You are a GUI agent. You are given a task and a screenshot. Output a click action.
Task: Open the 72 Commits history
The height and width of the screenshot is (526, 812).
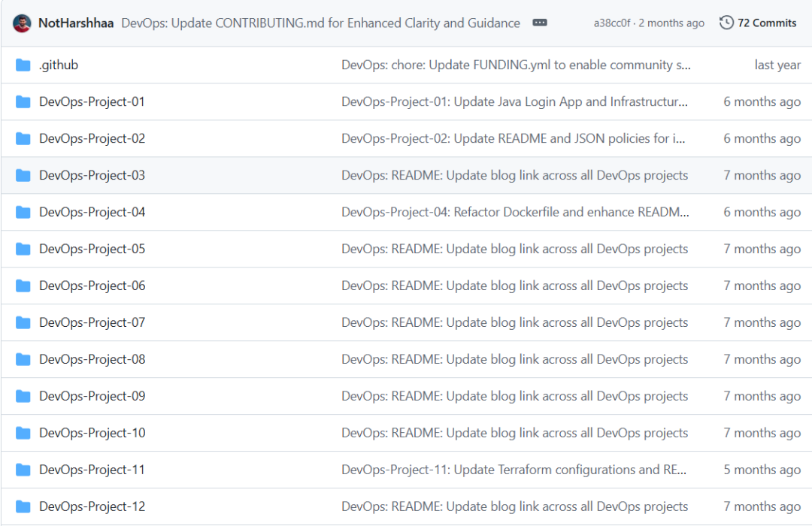click(767, 23)
